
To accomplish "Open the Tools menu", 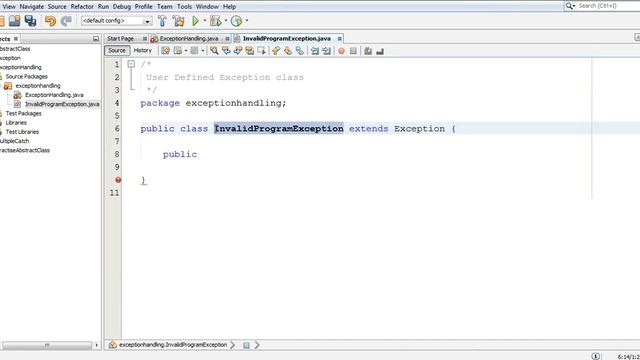I will pos(184,7).
